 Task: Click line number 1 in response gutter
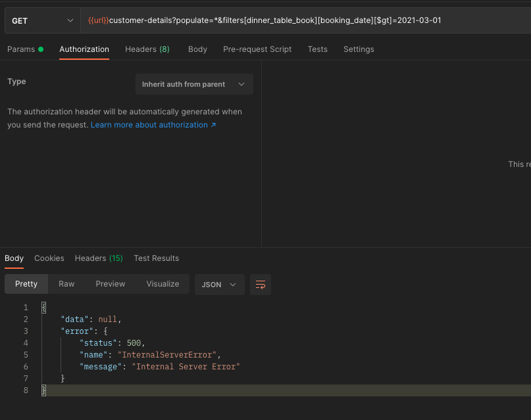coord(26,308)
